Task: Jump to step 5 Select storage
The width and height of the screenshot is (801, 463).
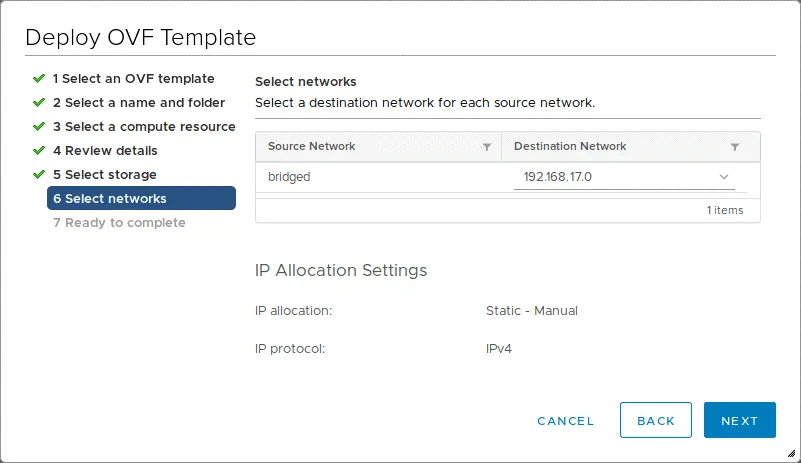Action: (x=104, y=174)
